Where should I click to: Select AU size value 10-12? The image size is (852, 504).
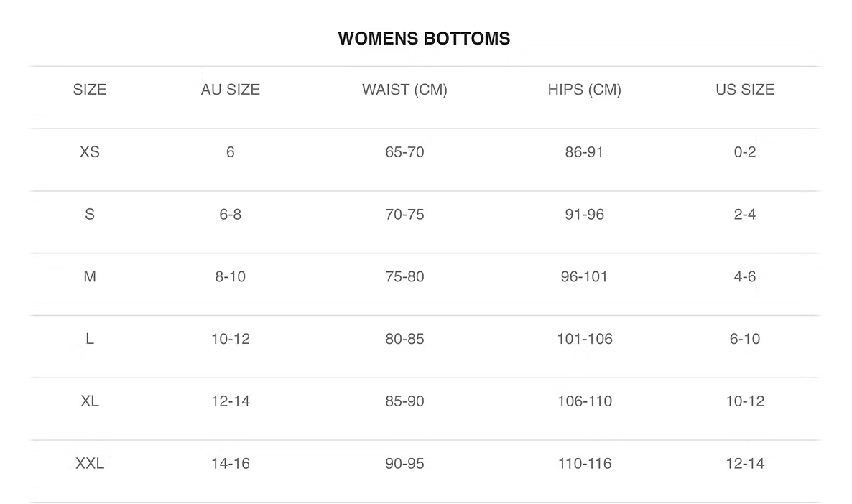[x=231, y=339]
